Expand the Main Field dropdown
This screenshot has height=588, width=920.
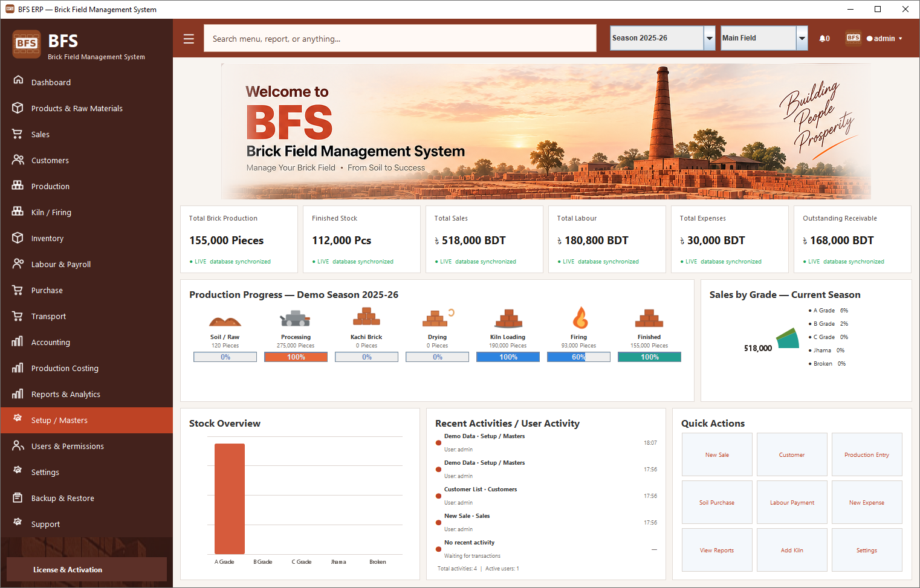tap(802, 38)
